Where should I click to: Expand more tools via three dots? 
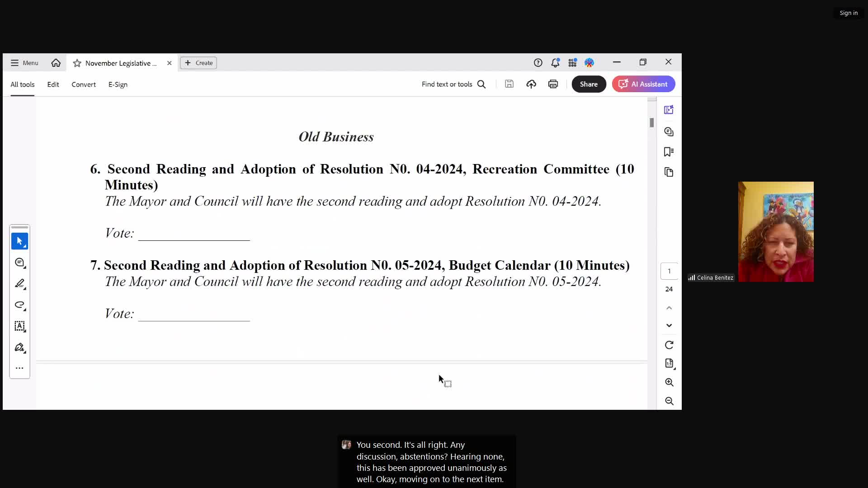pyautogui.click(x=19, y=368)
